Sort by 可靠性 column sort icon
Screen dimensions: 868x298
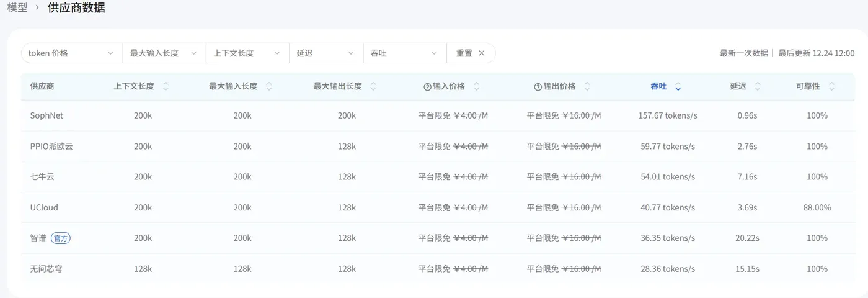point(831,87)
